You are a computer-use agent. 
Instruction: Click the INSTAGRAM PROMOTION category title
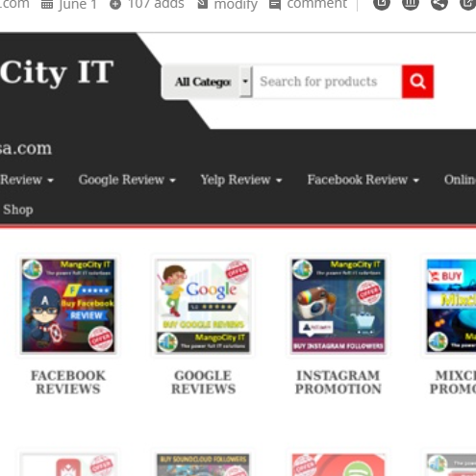coord(338,382)
